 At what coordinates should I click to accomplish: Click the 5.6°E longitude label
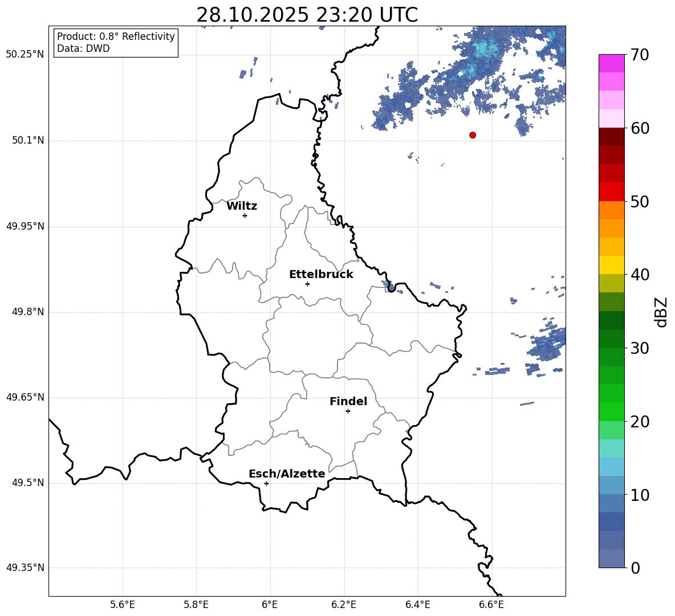tap(123, 605)
